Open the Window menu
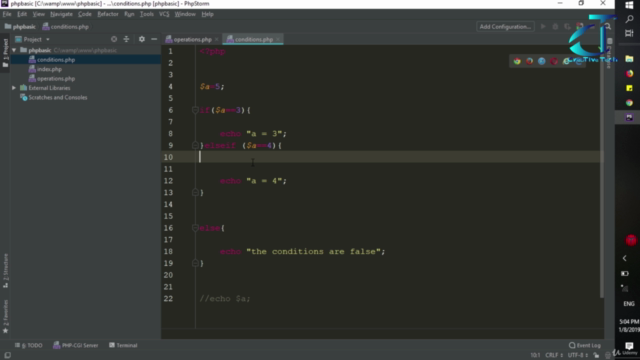Viewport: 640px width, 360px height. click(185, 14)
